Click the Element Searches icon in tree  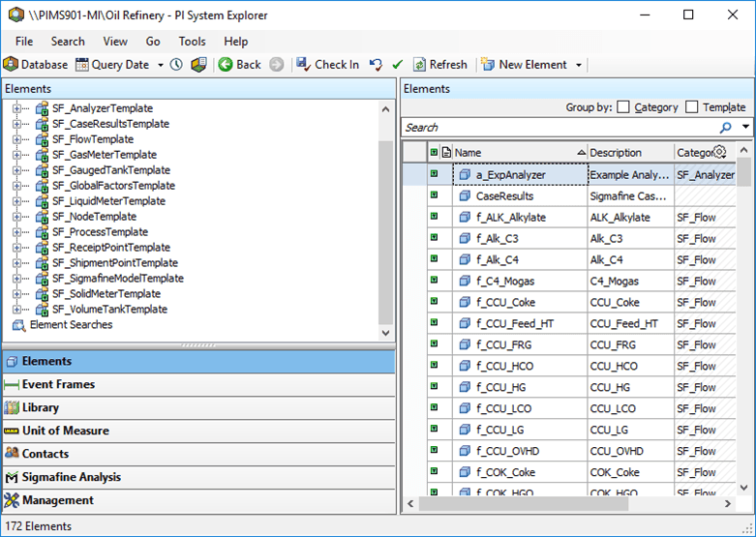18,325
